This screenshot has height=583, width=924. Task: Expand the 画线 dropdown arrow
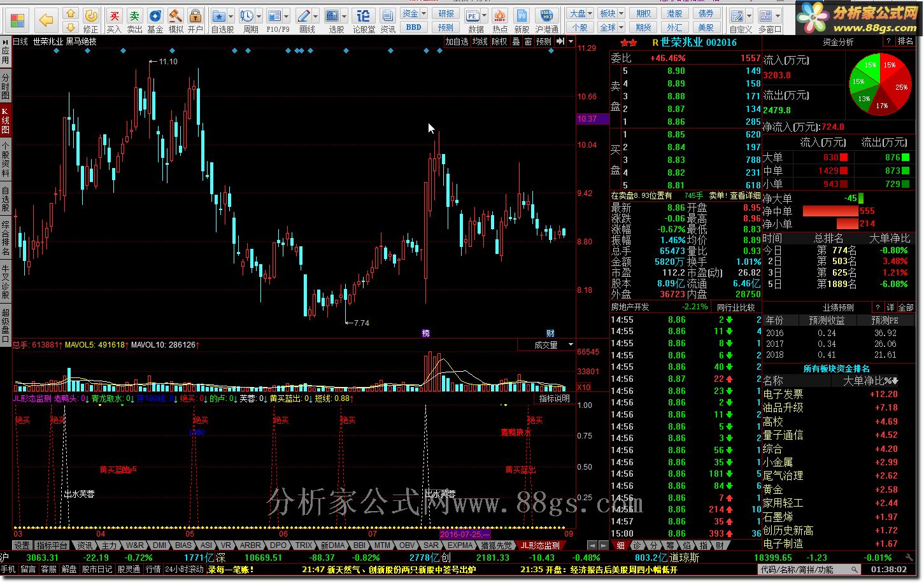tap(315, 16)
